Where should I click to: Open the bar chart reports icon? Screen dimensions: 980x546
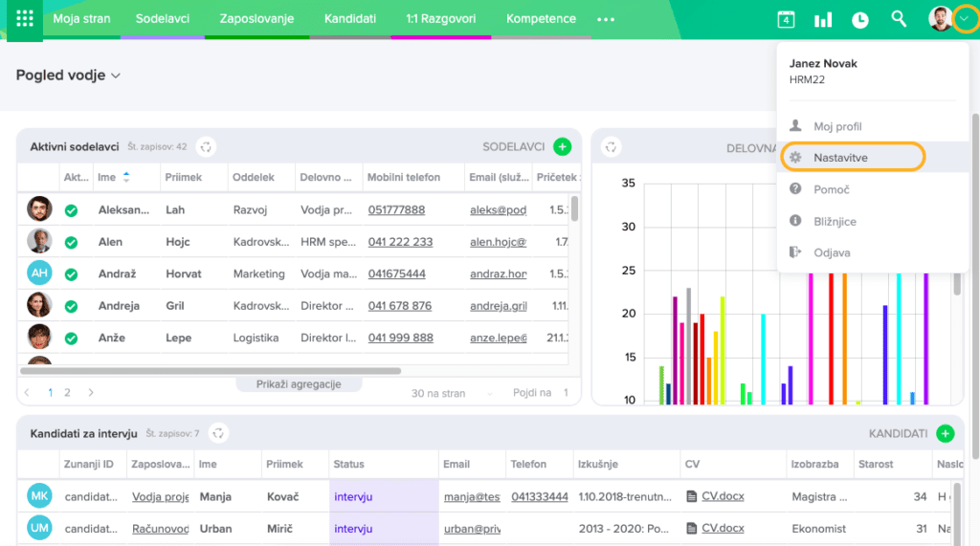pyautogui.click(x=823, y=19)
